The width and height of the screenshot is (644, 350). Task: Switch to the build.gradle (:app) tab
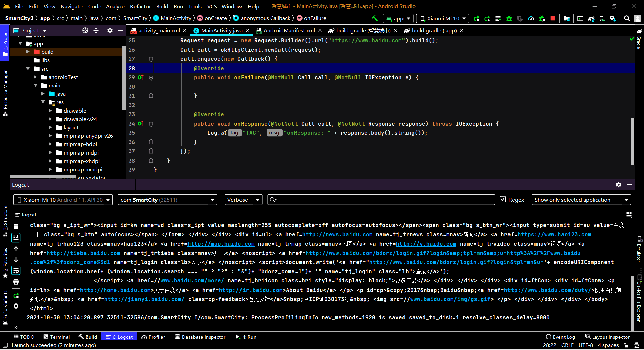coord(434,30)
